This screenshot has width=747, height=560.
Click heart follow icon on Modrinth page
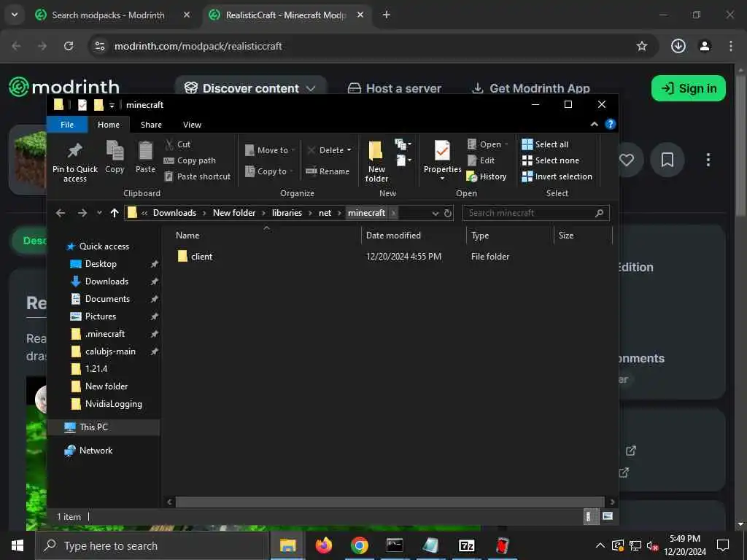click(627, 160)
